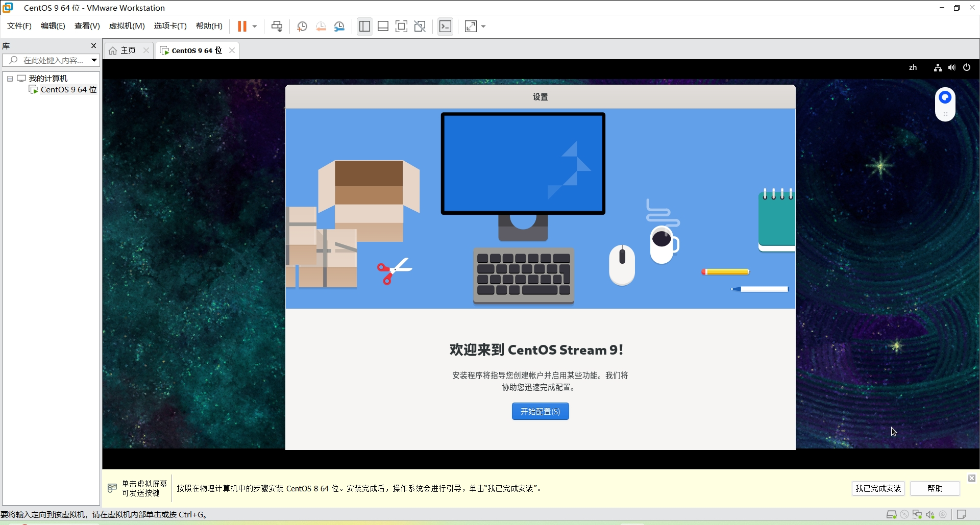The image size is (980, 525).
Task: Click the sound card status icon
Action: (930, 514)
